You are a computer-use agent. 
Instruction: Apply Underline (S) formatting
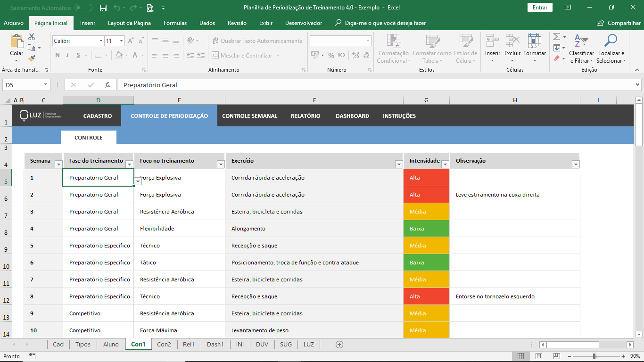pos(78,55)
